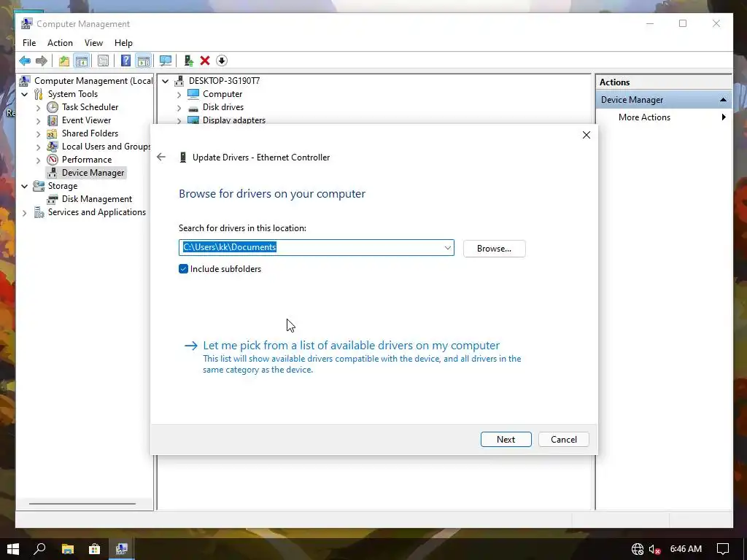
Task: Select Disk Management under Storage
Action: point(97,199)
